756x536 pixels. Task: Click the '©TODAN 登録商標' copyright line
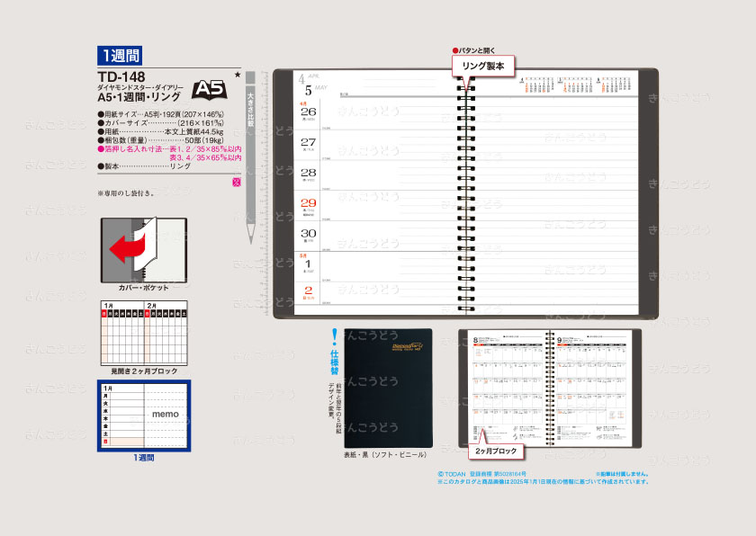(481, 474)
